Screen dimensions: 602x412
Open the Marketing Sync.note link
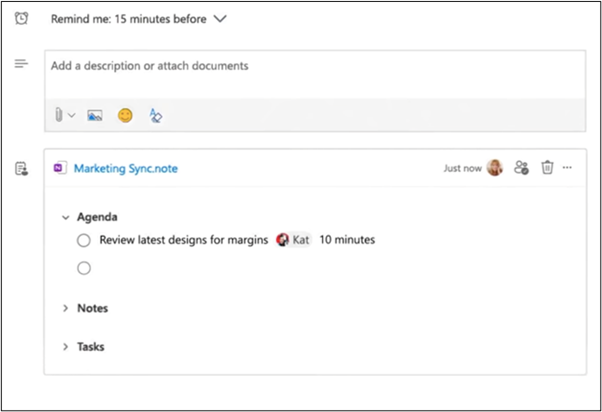click(126, 169)
